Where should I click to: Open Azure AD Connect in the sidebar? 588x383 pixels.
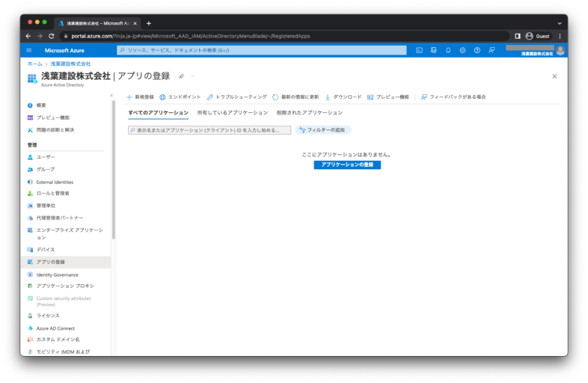[51, 328]
